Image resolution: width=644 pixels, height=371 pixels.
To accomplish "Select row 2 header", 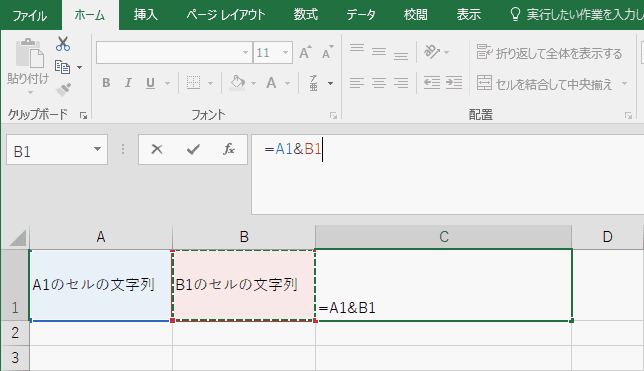I will point(15,333).
